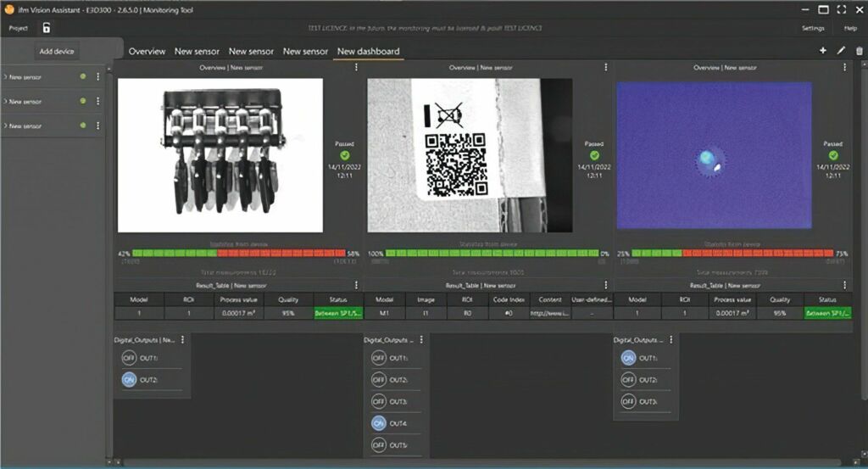The image size is (868, 469).
Task: Click Passed check icon beside blue thermal image
Action: point(833,155)
